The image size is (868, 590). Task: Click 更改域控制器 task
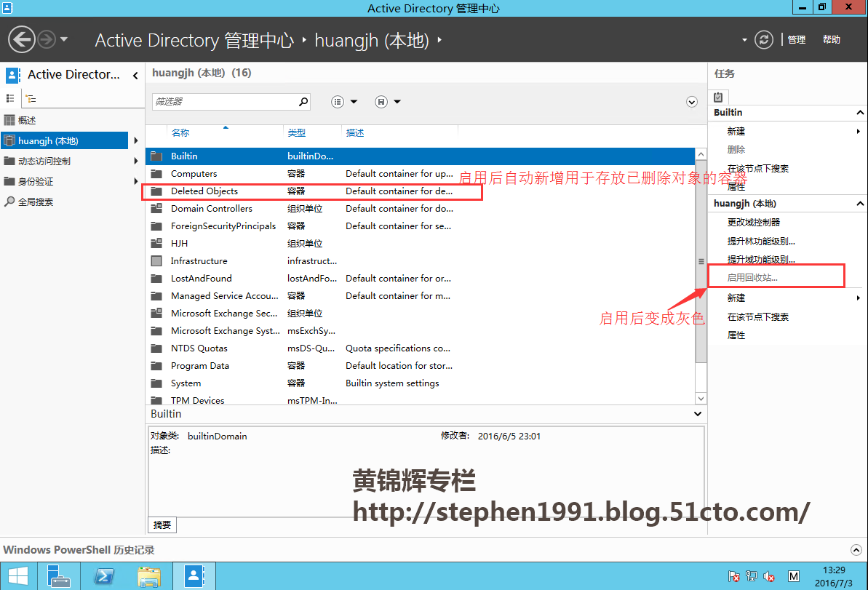754,222
